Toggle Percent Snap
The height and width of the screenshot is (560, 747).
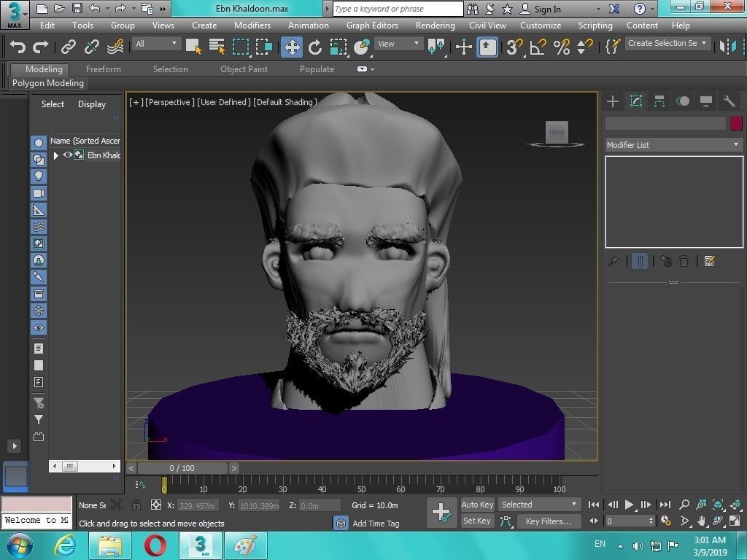pos(562,47)
